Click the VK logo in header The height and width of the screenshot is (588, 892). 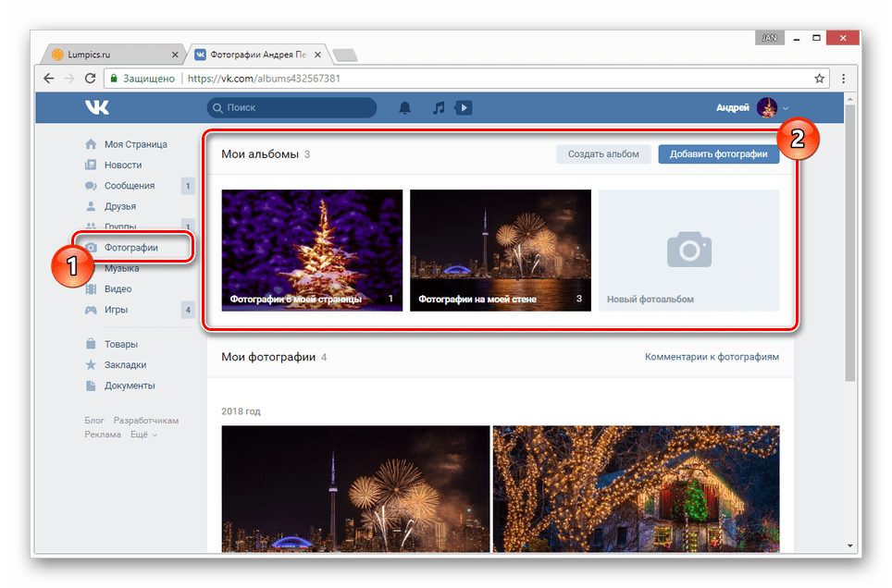point(97,107)
